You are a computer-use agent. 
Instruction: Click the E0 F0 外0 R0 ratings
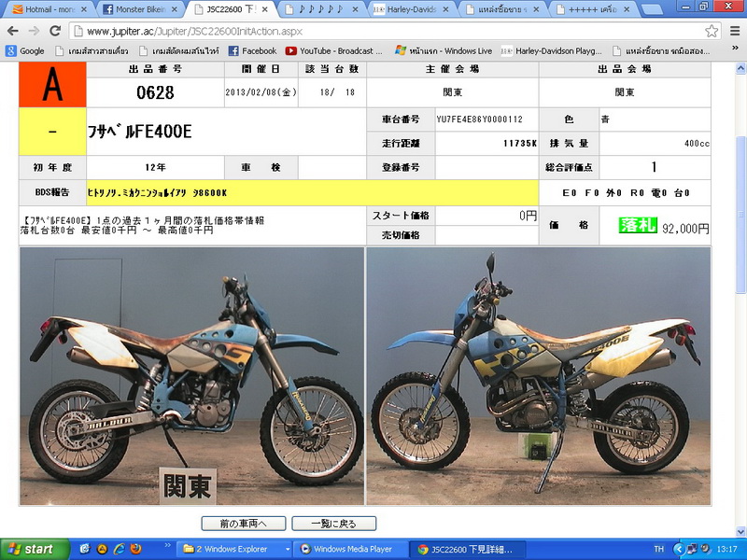[626, 193]
